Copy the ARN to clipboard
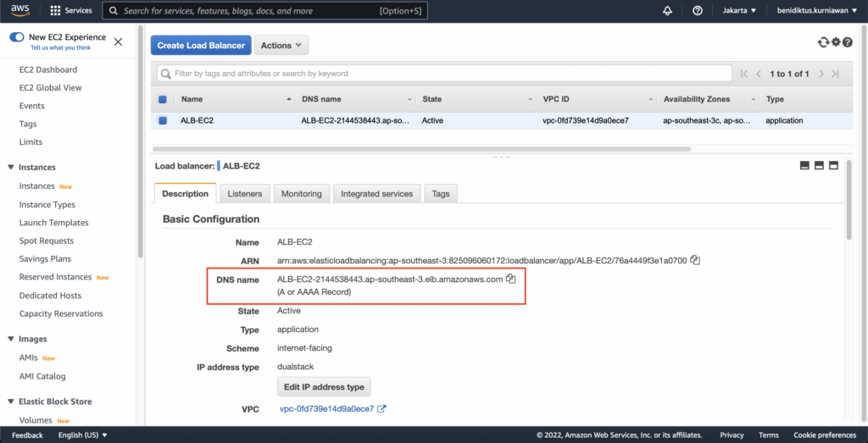This screenshot has width=868, height=443. (x=696, y=260)
